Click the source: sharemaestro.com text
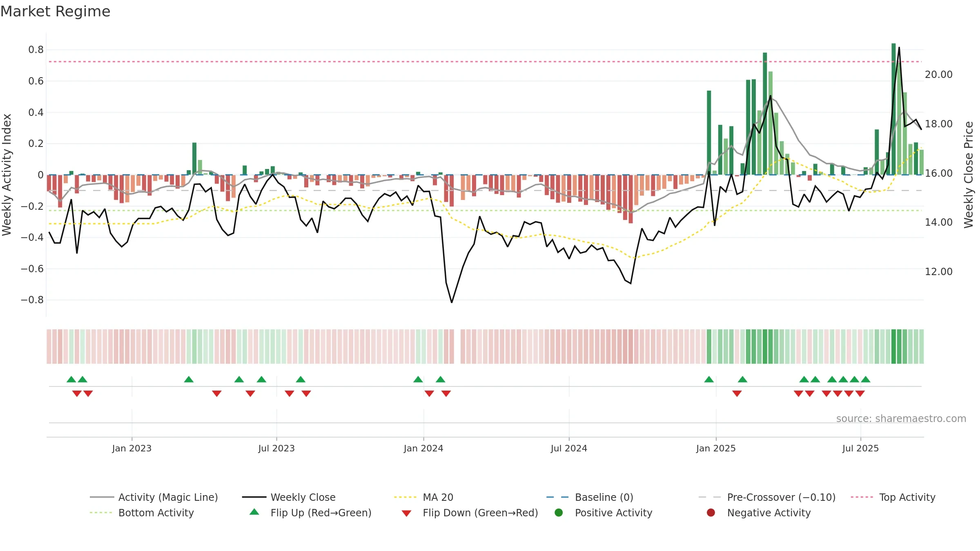 [x=901, y=418]
